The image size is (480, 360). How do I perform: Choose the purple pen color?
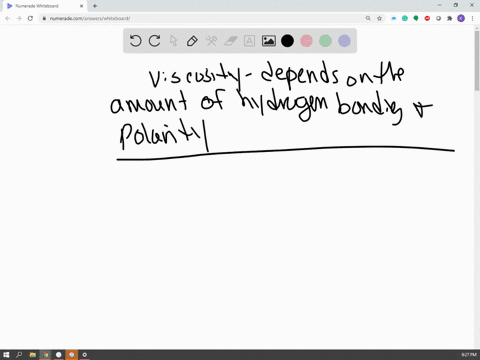344,41
